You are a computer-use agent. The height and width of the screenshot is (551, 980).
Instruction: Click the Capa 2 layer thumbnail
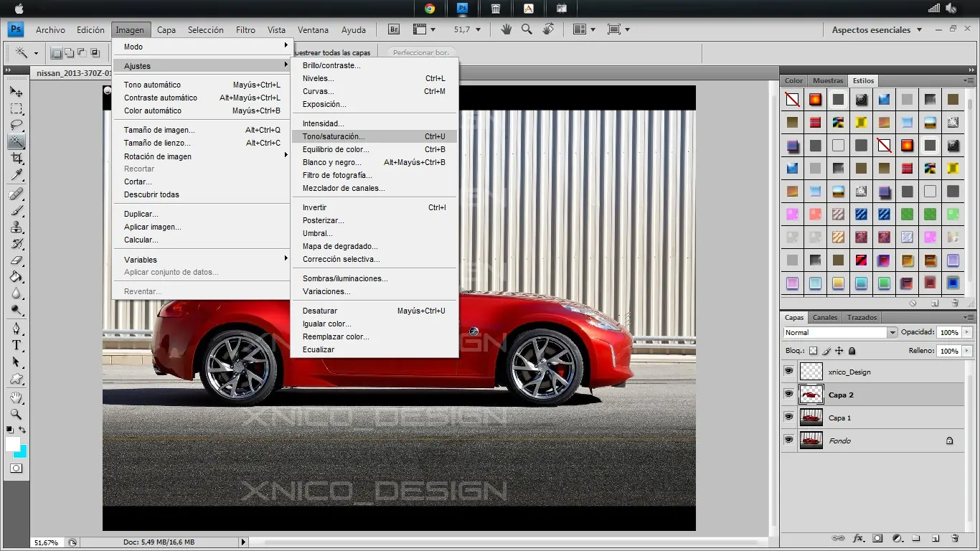point(811,395)
